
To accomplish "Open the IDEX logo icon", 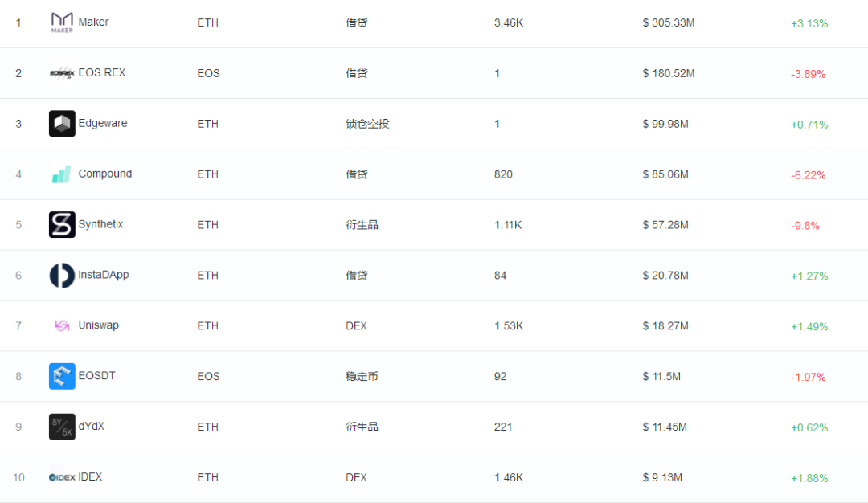I will [x=62, y=477].
